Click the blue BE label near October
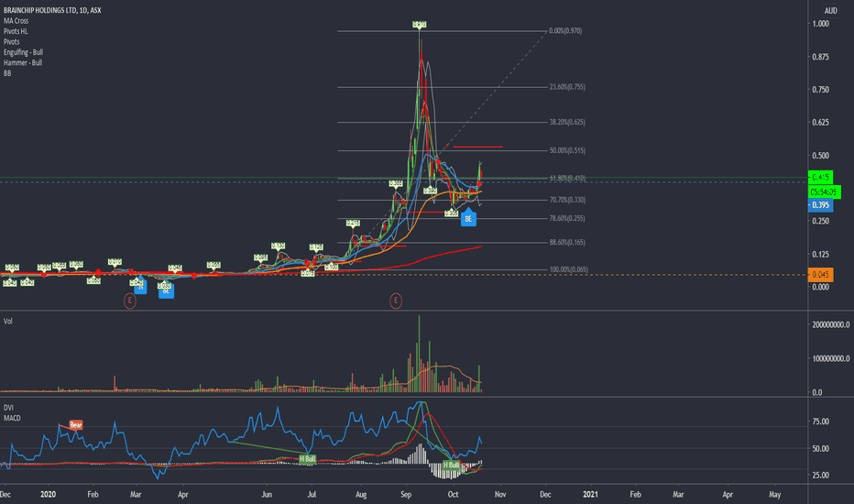 tap(468, 218)
